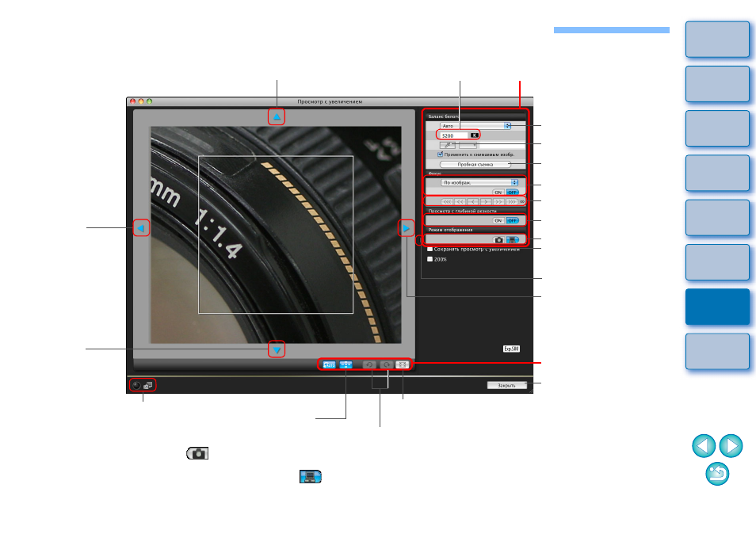756x534 pixels.
Task: Enable the 200% checkbox
Action: point(430,259)
